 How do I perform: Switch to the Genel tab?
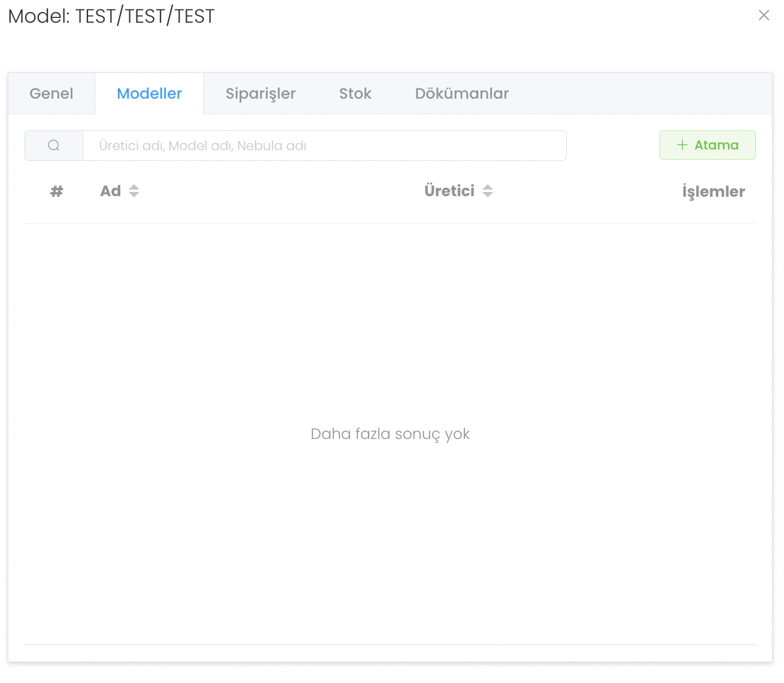(51, 94)
